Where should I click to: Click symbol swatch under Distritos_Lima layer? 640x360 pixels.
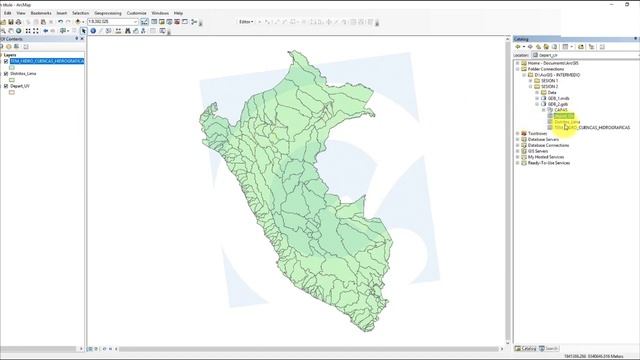click(12, 80)
